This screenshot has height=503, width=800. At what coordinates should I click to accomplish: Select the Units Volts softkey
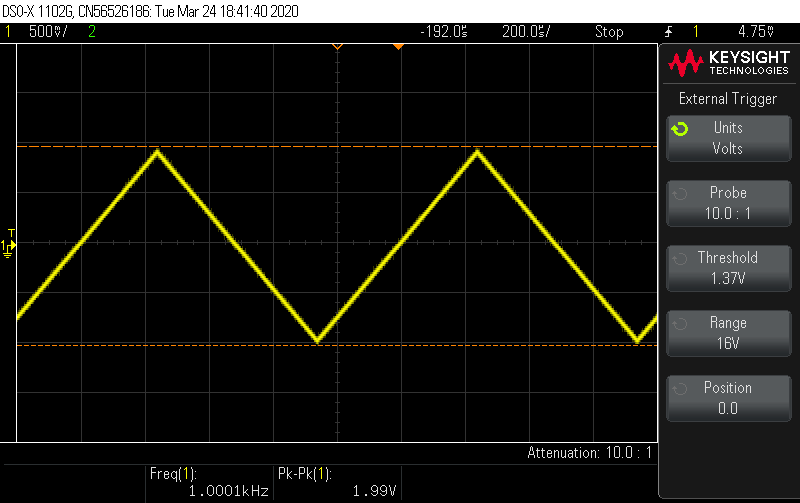pos(729,138)
